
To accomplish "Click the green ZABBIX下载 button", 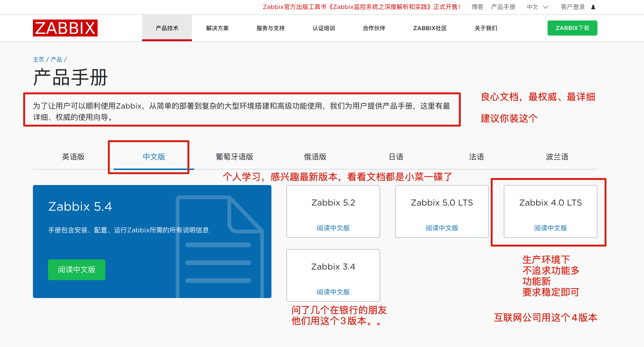I will 572,28.
